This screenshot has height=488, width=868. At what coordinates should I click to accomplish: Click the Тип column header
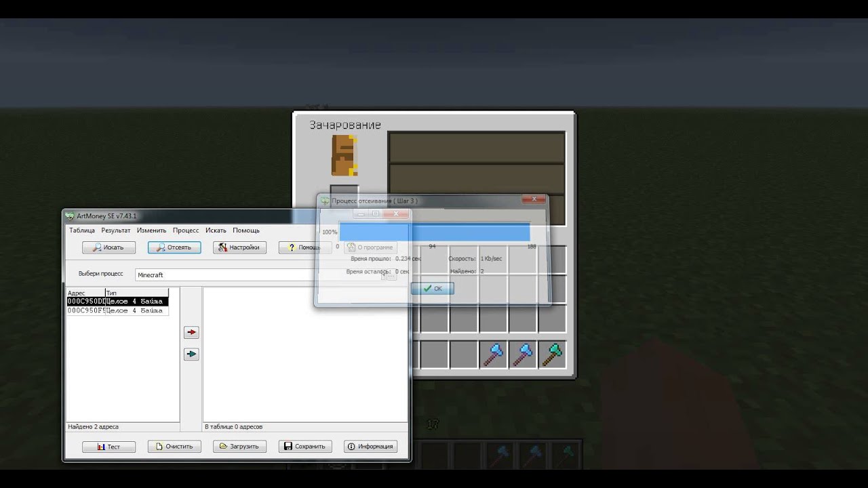[x=136, y=293]
